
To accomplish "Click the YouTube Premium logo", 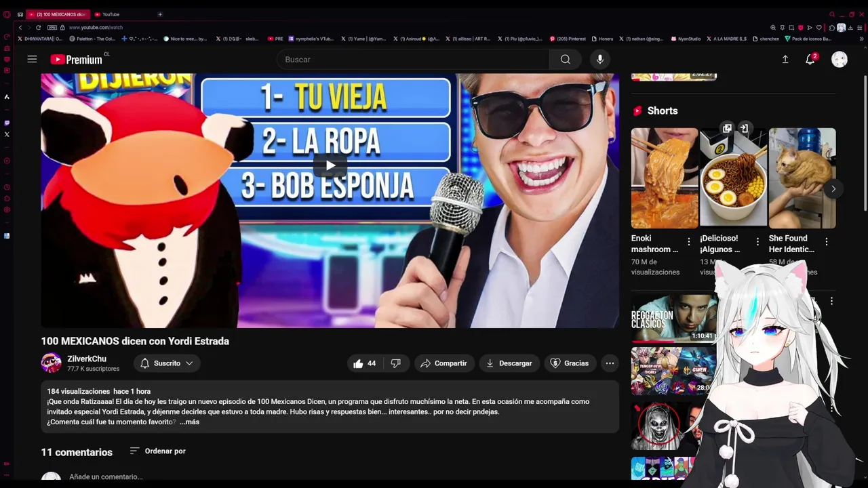I will pyautogui.click(x=76, y=60).
